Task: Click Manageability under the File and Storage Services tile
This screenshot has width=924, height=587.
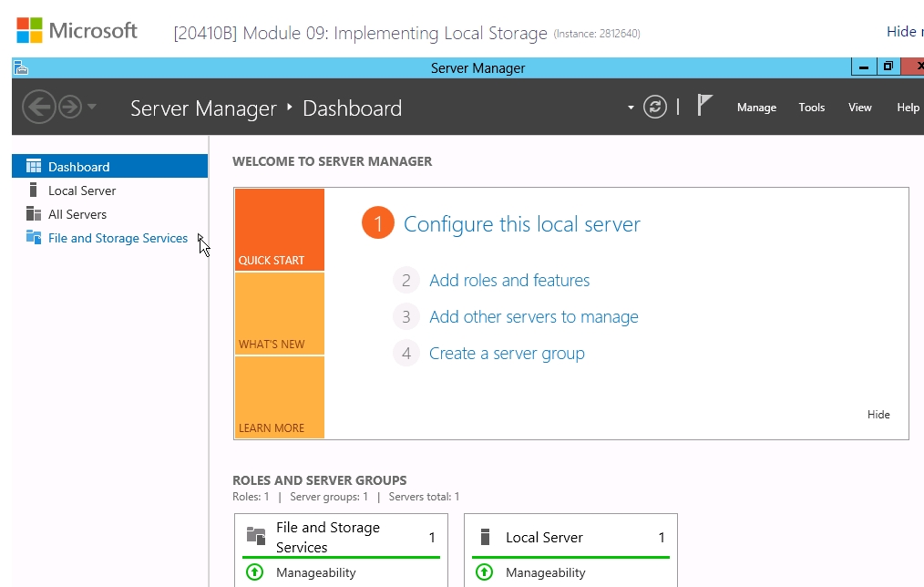Action: click(316, 572)
